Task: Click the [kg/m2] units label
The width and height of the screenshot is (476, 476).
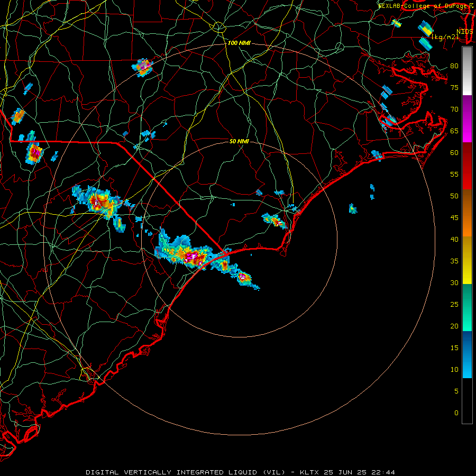Action: pyautogui.click(x=445, y=37)
